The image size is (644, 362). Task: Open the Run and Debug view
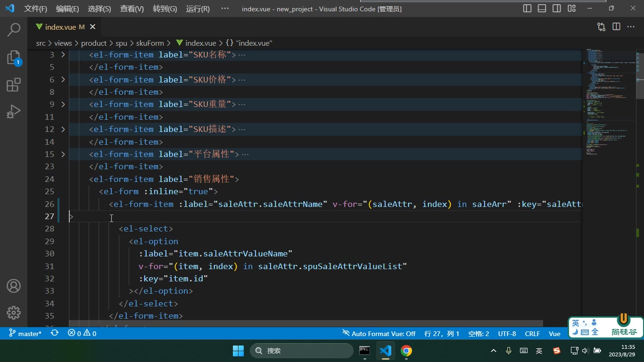point(14,112)
